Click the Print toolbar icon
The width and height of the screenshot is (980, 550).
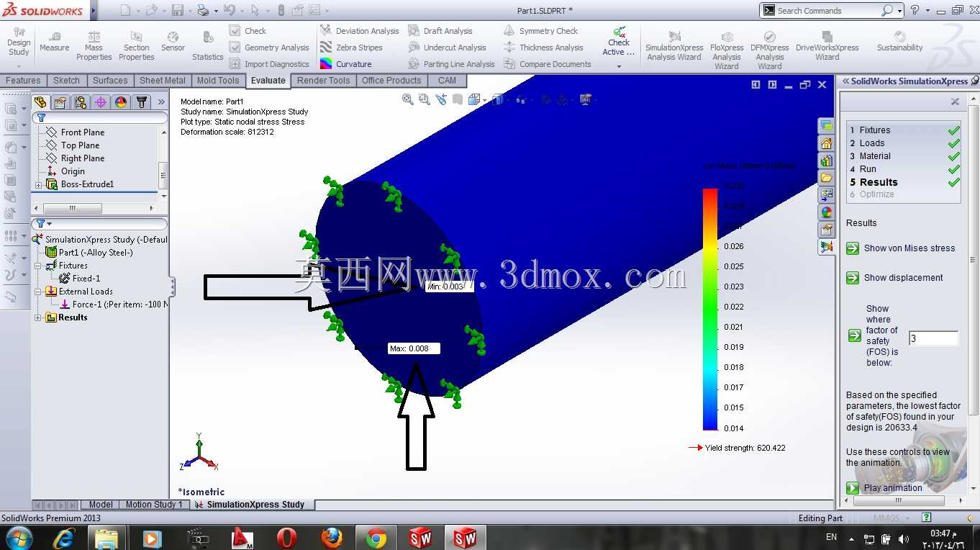click(203, 10)
